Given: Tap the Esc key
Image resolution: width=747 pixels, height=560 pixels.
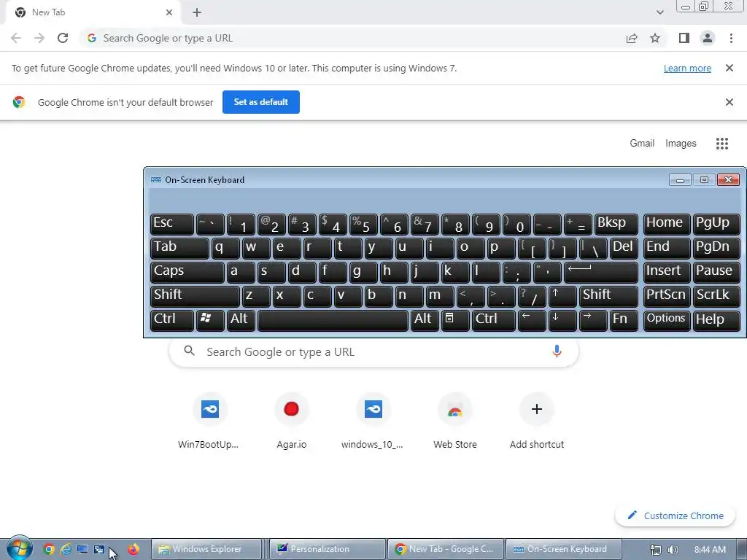Looking at the screenshot, I should 171,224.
